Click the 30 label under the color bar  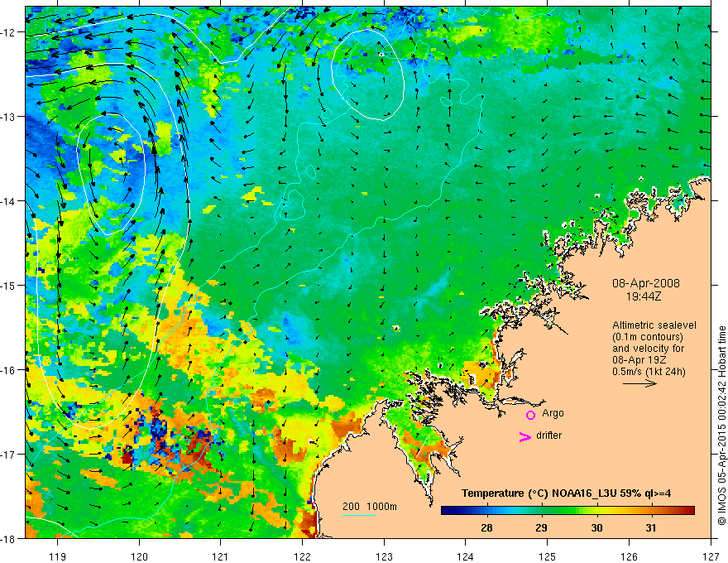click(x=596, y=527)
